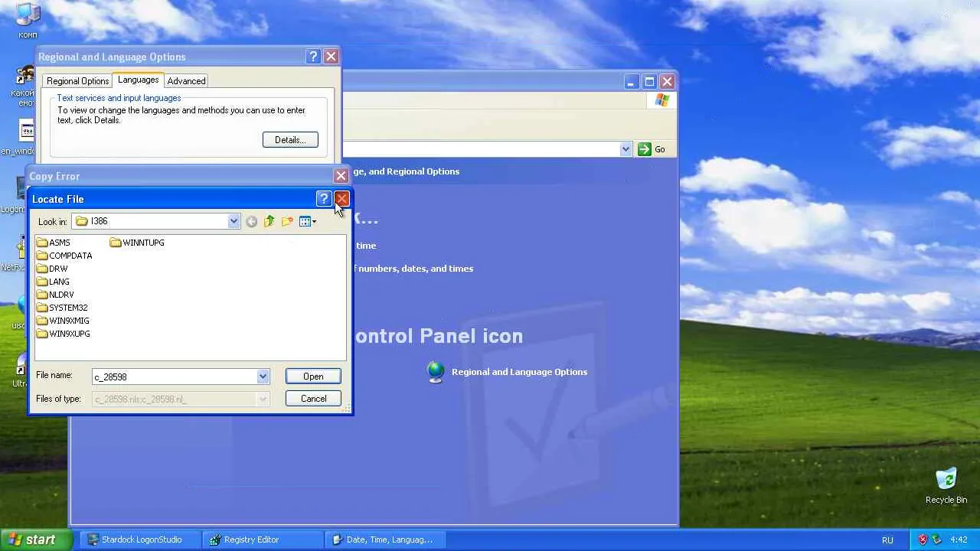The height and width of the screenshot is (551, 980).
Task: Close the Locate File dialog
Action: [341, 199]
